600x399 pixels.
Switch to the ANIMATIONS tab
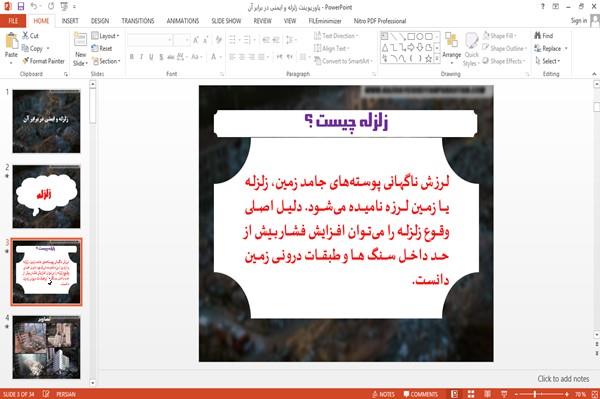(183, 21)
